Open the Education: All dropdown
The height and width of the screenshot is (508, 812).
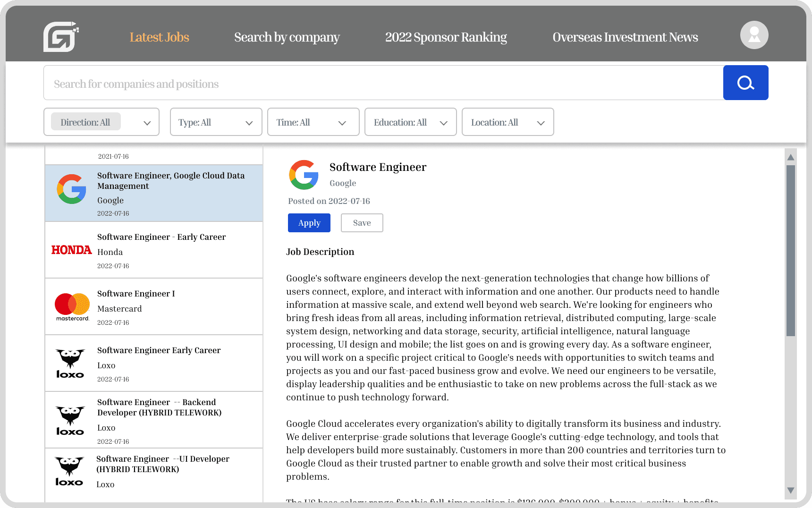[x=411, y=122]
